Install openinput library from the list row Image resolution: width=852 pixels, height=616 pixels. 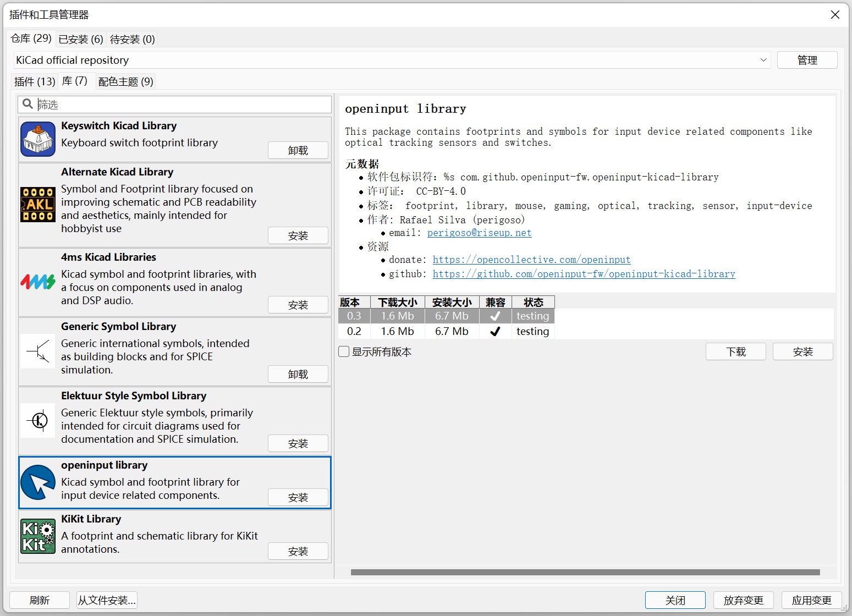298,497
